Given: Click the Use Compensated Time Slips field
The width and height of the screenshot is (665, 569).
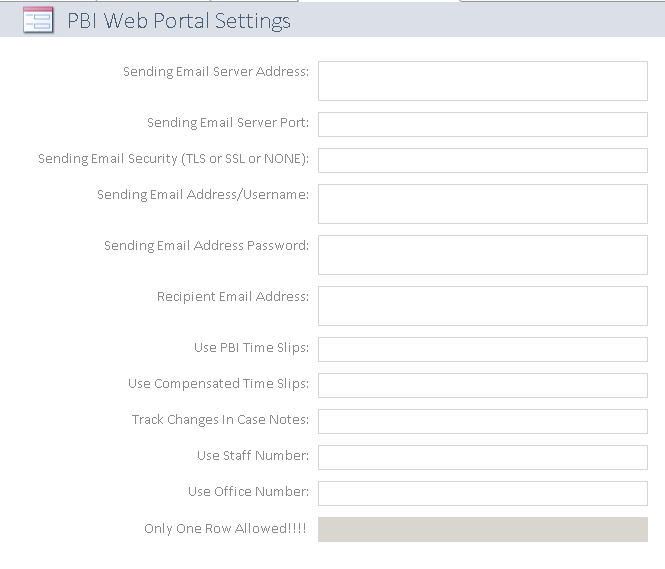Looking at the screenshot, I should click(x=482, y=385).
